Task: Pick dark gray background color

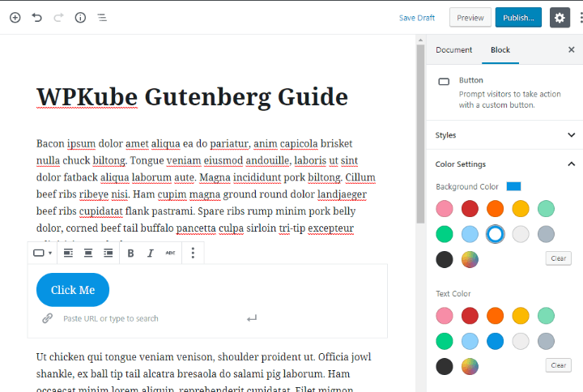Action: point(445,260)
